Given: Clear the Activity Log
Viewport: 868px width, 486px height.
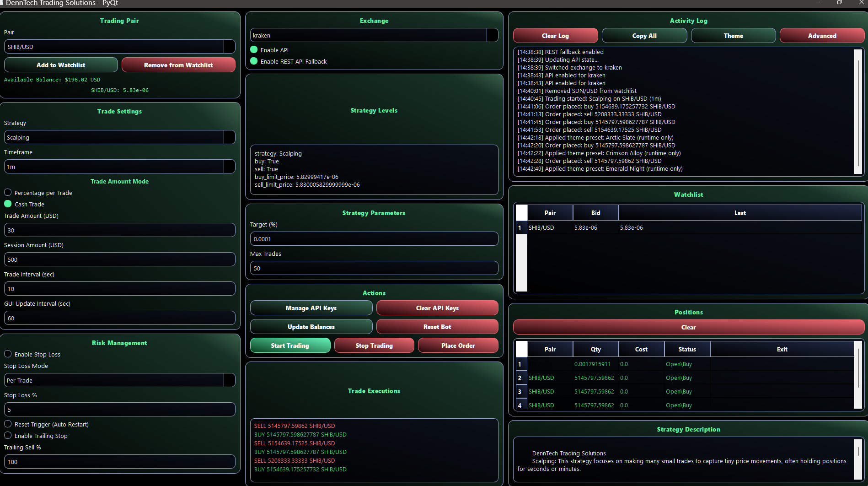Looking at the screenshot, I should pos(555,35).
